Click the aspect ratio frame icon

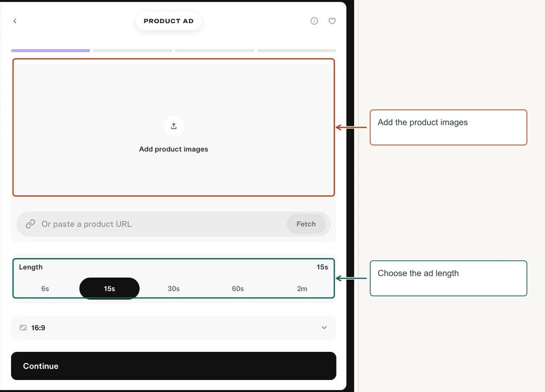click(23, 328)
